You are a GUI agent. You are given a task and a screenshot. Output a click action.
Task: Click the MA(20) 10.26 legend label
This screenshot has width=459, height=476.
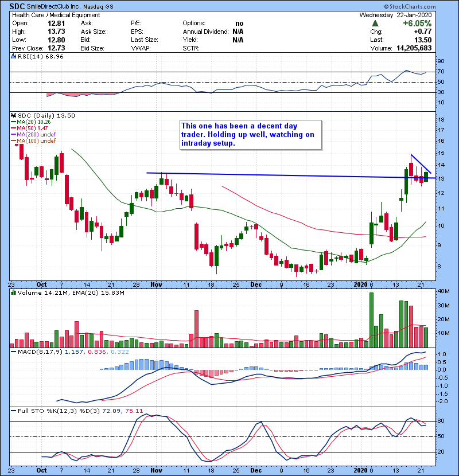(x=34, y=122)
